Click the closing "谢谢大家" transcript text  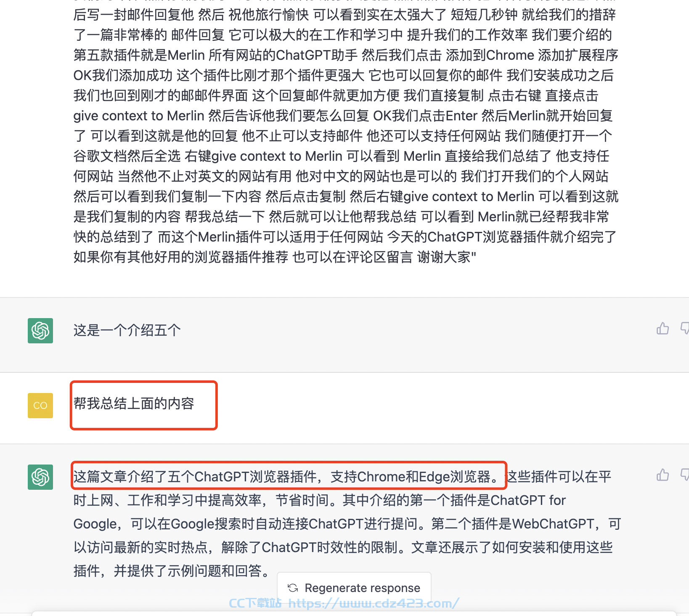(x=444, y=257)
